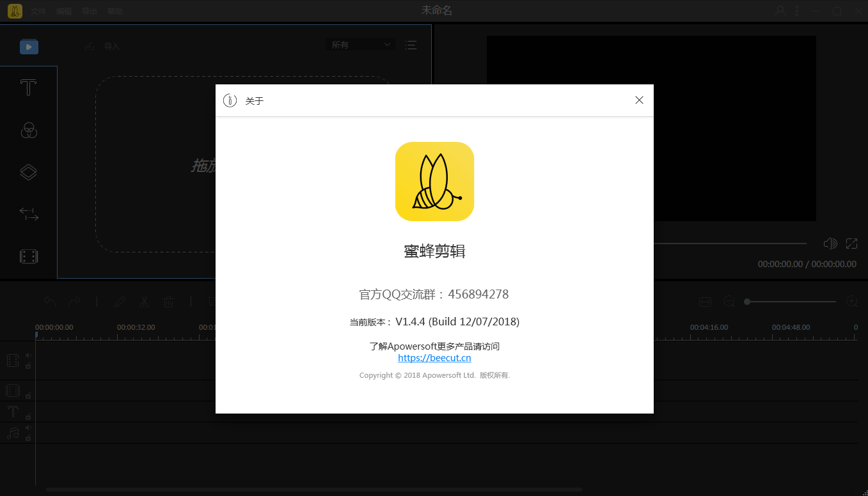Click the timeline zoom out magnifier
The width and height of the screenshot is (868, 496).
[x=729, y=302]
